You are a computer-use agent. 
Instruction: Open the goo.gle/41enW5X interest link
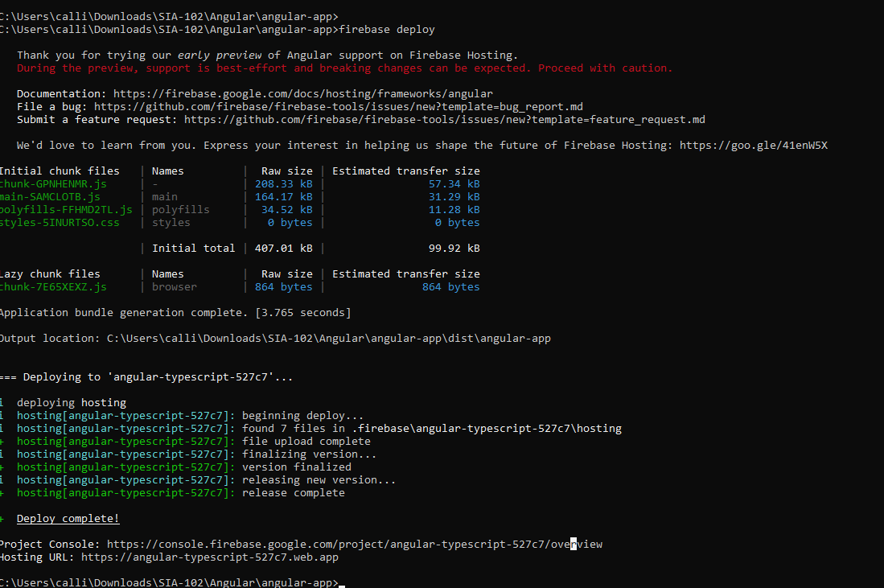pos(753,146)
